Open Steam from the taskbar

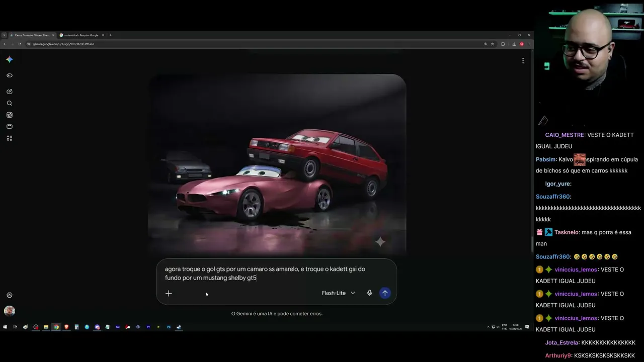(179, 327)
